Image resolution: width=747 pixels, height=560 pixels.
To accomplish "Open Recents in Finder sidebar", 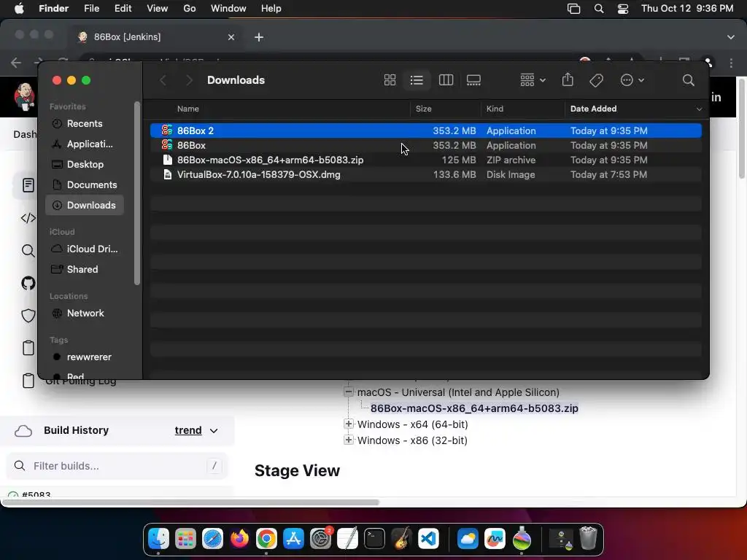I will 85,123.
